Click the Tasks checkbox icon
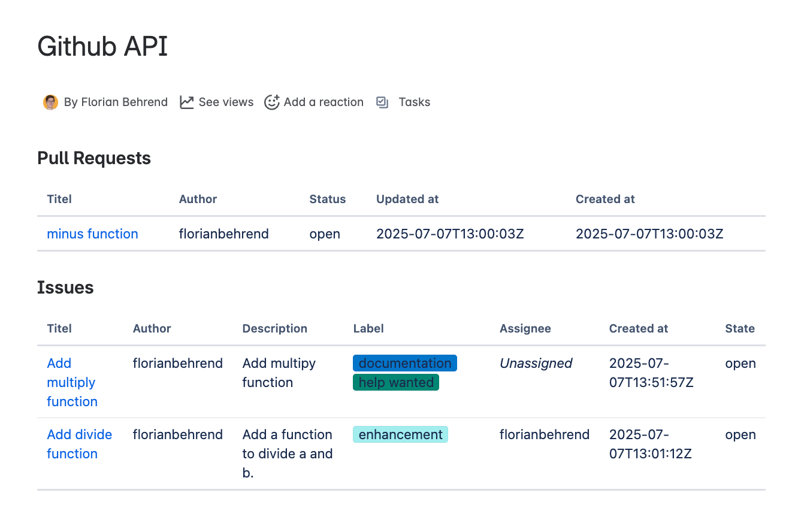 click(382, 102)
